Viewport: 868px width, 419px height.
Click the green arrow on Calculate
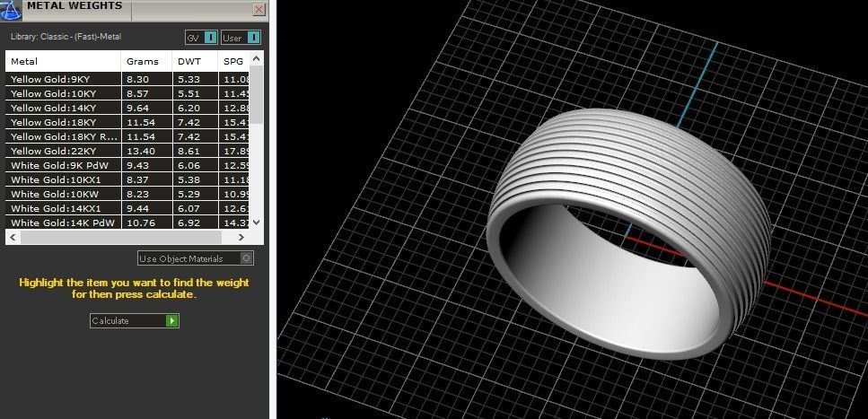[172, 320]
